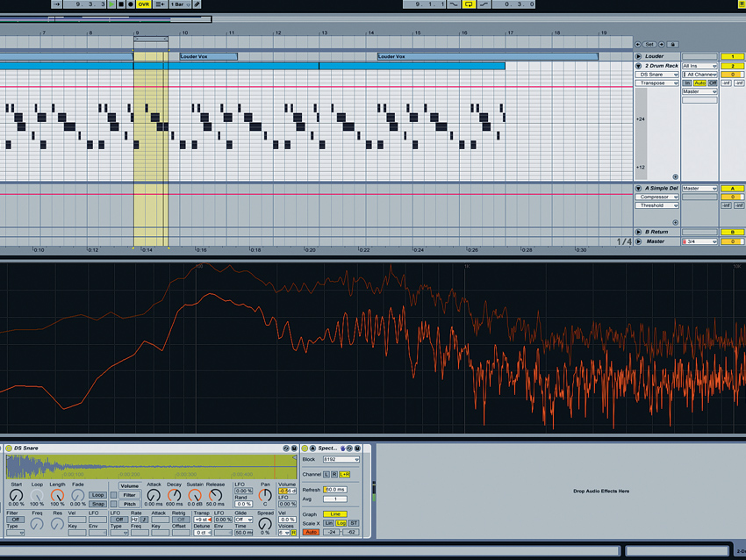Select the Off monitor button
The width and height of the screenshot is (746, 560).
pos(713,83)
